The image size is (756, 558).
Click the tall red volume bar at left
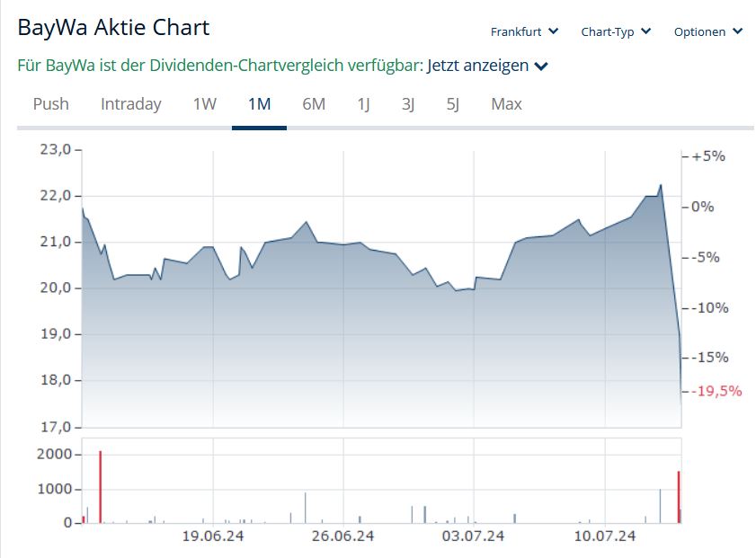(100, 486)
